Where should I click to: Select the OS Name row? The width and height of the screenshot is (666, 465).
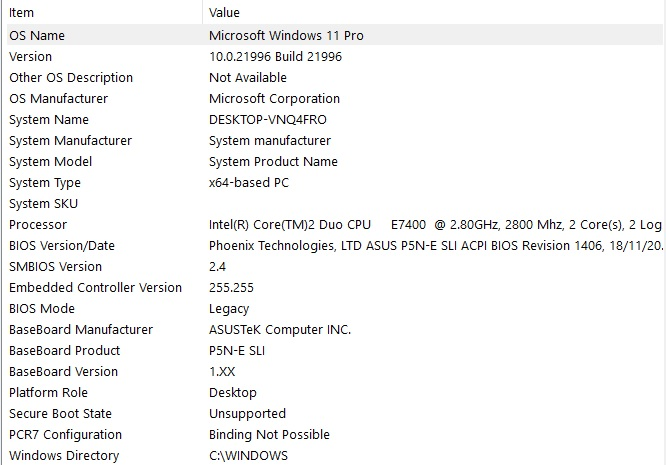(335, 35)
